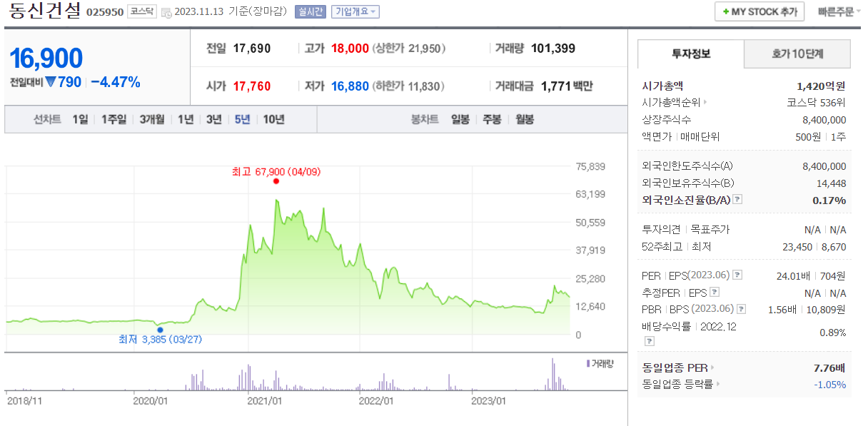The width and height of the screenshot is (868, 426).
Task: Select the 5년 line chart period
Action: (243, 119)
